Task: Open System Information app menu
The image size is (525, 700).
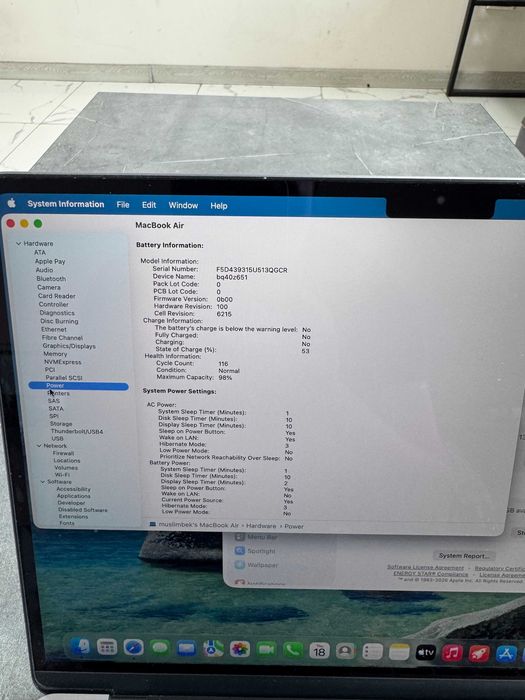Action: pyautogui.click(x=66, y=204)
